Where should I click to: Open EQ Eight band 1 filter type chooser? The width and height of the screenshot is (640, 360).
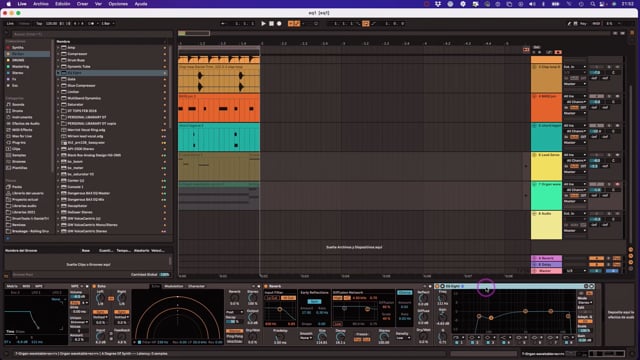tap(458, 337)
